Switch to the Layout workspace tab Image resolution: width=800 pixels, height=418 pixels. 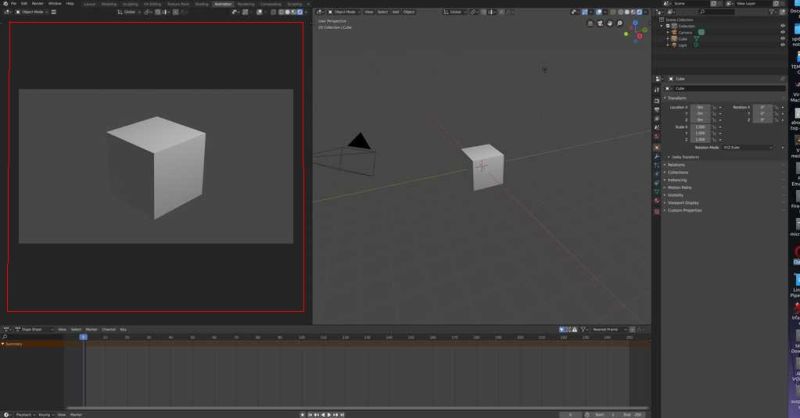[x=89, y=4]
